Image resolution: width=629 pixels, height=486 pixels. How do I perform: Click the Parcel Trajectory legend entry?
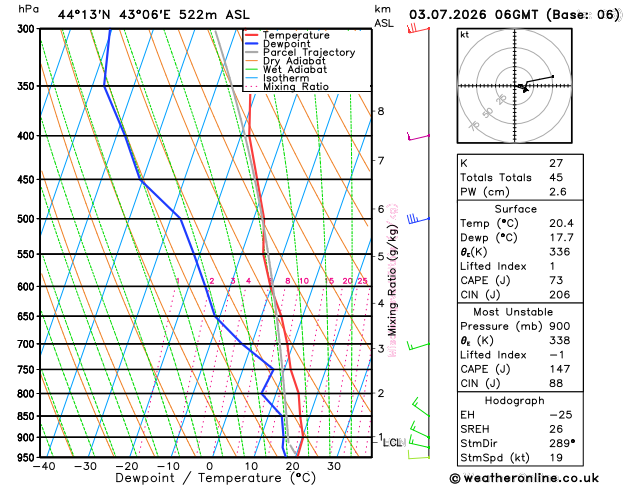[x=300, y=53]
